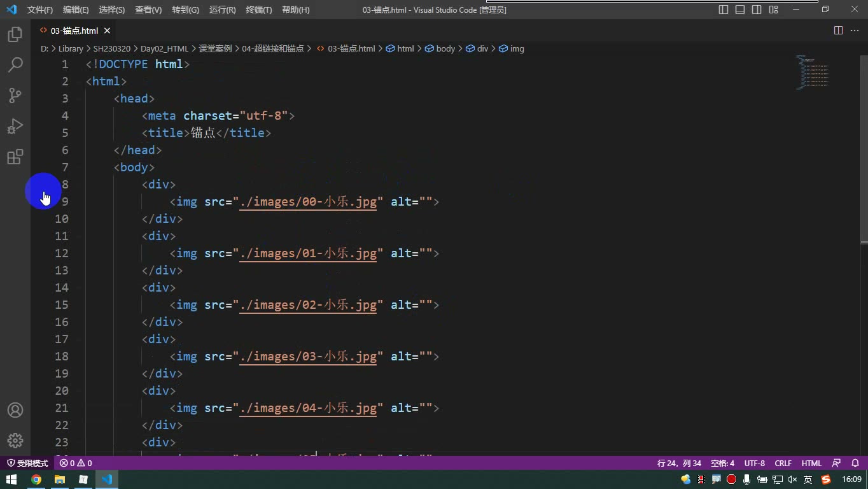Open Chrome from the taskbar
Viewport: 868px width, 489px height.
tap(36, 479)
